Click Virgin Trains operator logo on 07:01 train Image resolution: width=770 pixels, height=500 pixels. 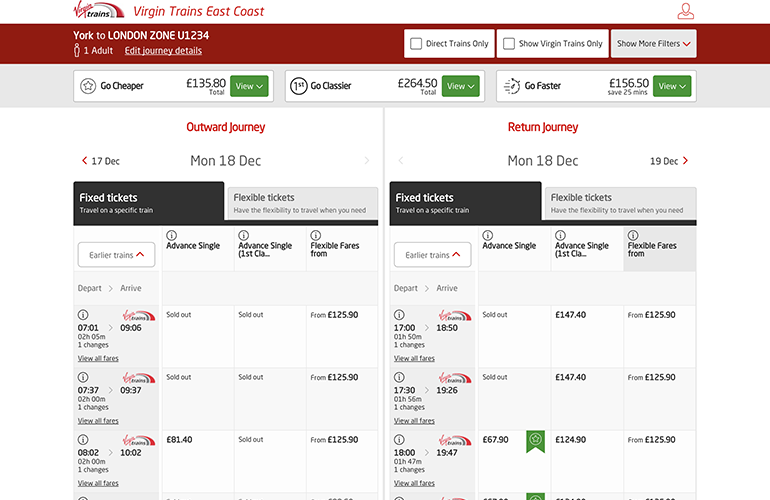[x=139, y=315]
